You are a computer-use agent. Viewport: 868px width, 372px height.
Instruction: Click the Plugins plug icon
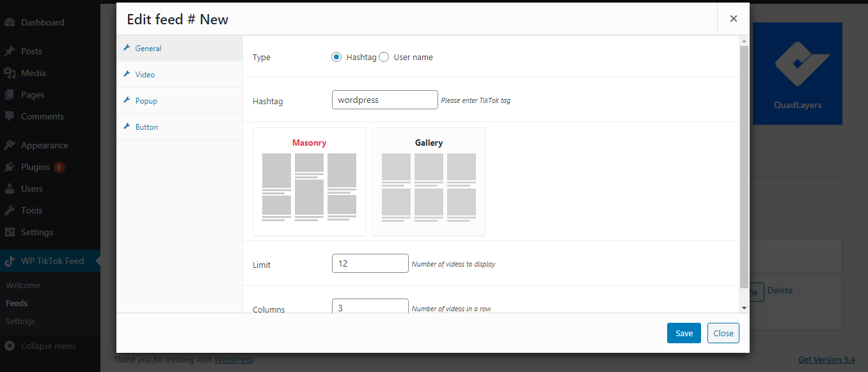tap(10, 167)
